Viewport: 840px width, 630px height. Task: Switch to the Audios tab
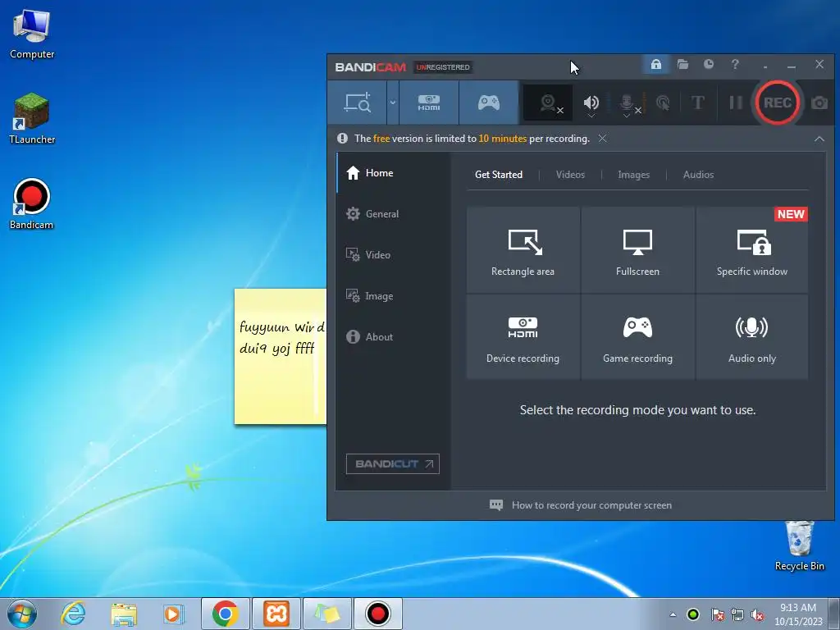coord(698,175)
